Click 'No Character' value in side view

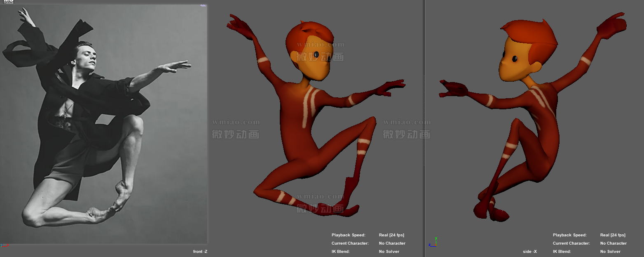[613, 243]
